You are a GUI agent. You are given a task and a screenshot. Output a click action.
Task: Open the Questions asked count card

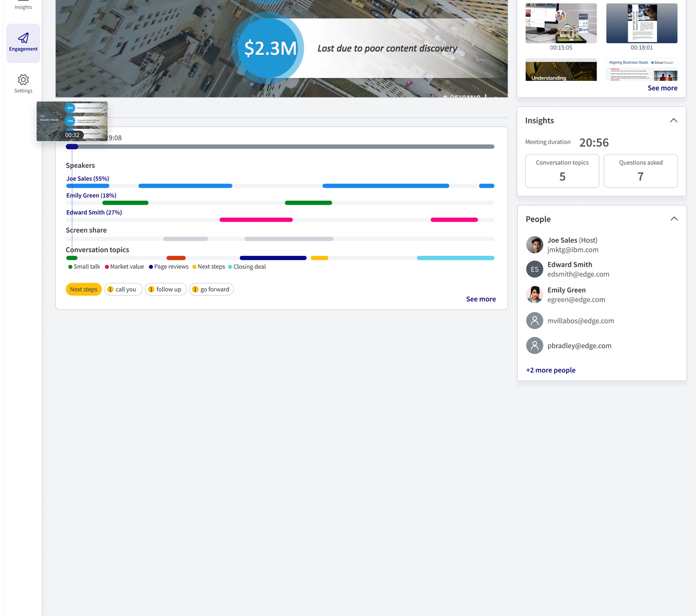pos(641,171)
